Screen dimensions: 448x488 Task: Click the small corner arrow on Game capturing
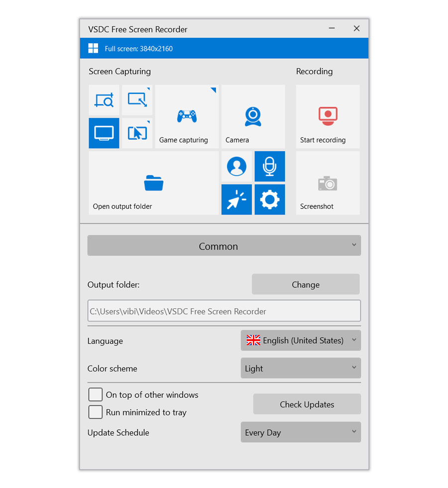pyautogui.click(x=214, y=90)
